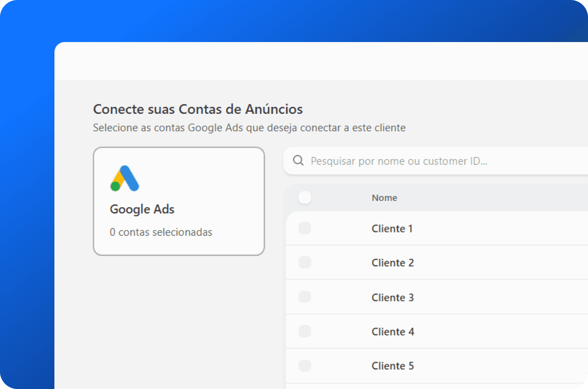Click the Cliente 5 row name
Screen dimensions: 588x389
[x=393, y=366]
